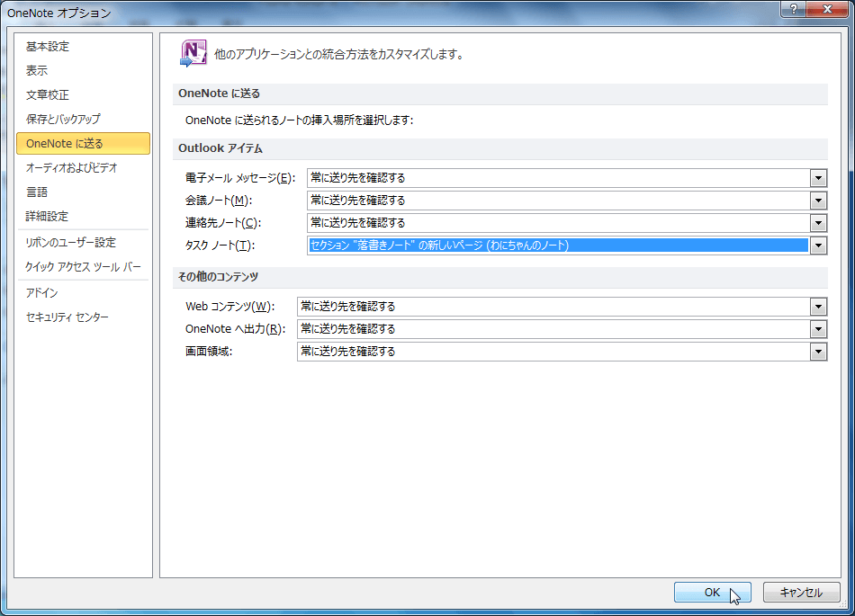Dismiss dialog with キャンセル button
Screen dimensions: 855x616
pyautogui.click(x=801, y=592)
